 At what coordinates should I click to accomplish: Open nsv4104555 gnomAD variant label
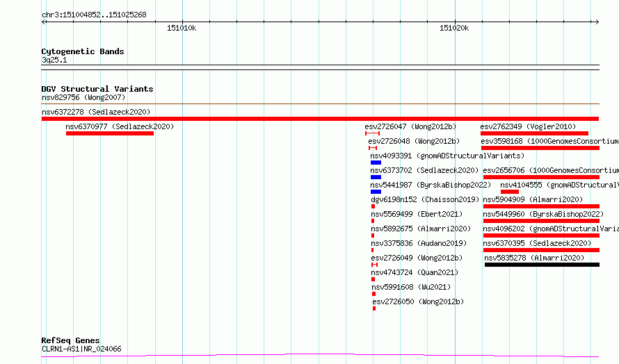point(559,185)
